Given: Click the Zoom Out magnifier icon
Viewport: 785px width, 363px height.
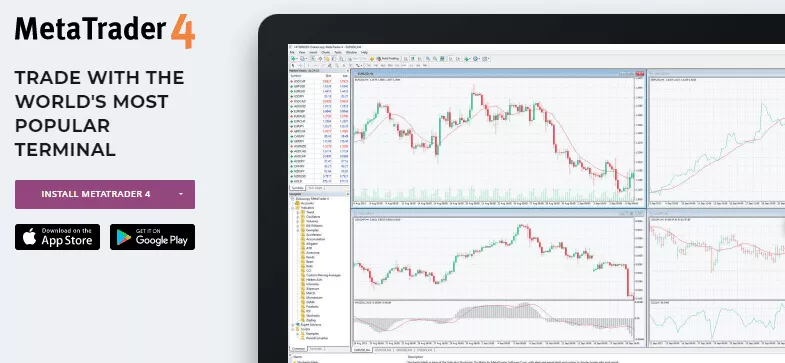Looking at the screenshot, I should 435,59.
